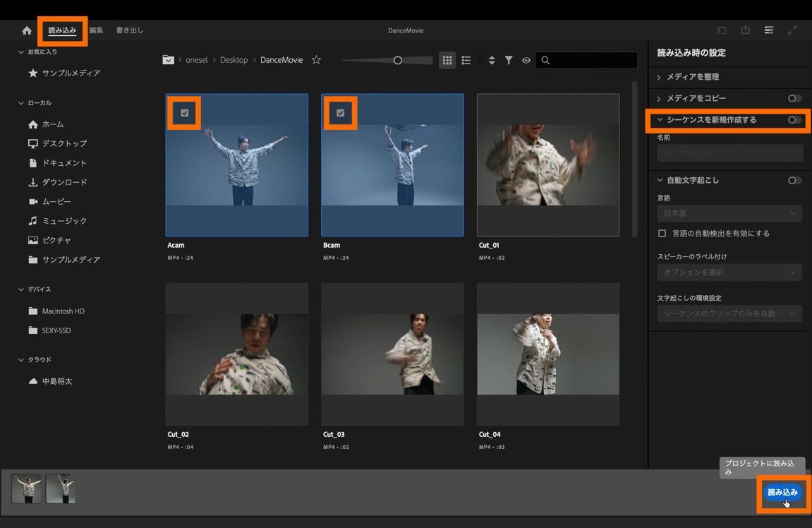Switch to list view icon
812x528 pixels.
click(466, 61)
